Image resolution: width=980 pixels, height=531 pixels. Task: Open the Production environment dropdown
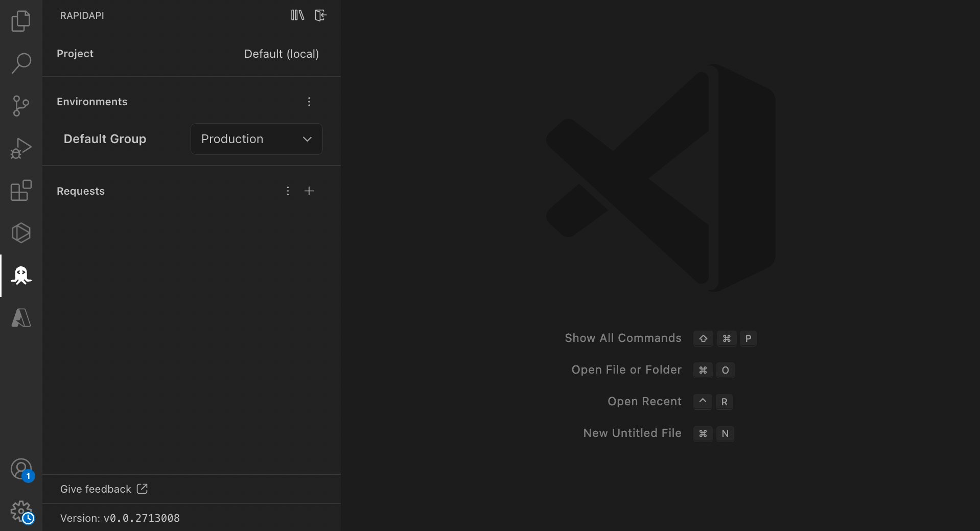click(256, 138)
